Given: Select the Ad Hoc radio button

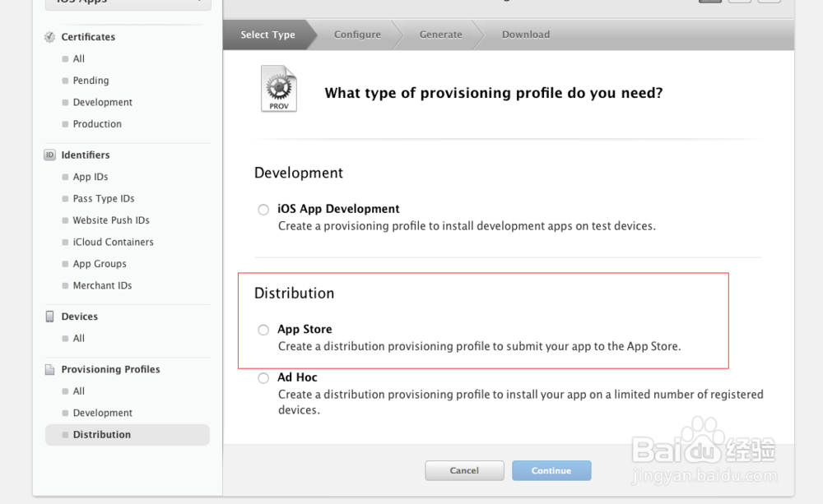Looking at the screenshot, I should point(263,378).
